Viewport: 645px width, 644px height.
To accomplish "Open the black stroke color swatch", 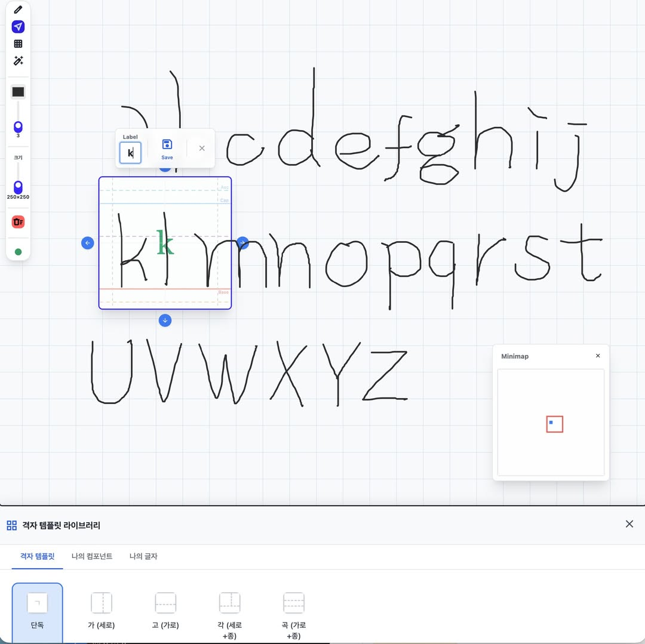I will tap(18, 92).
